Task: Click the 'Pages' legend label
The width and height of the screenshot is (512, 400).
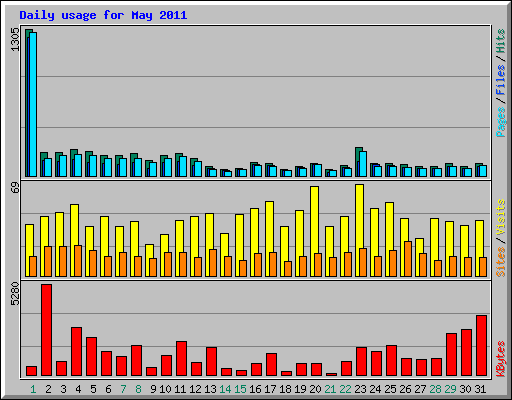Action: tap(501, 122)
